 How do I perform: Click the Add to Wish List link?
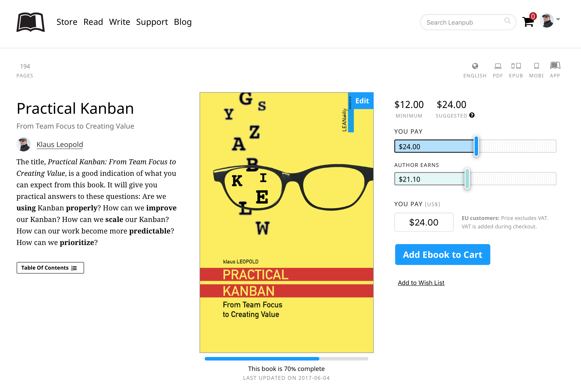click(x=421, y=283)
